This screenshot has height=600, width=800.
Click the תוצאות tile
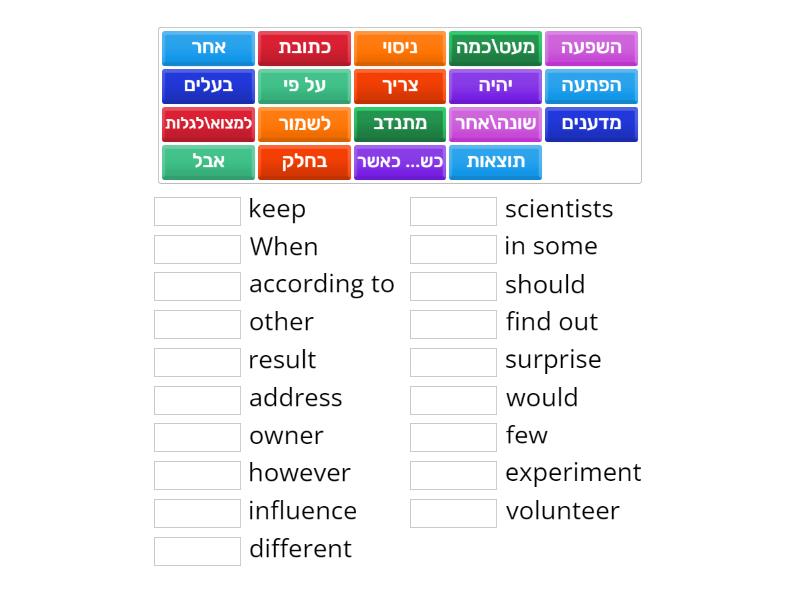click(495, 162)
